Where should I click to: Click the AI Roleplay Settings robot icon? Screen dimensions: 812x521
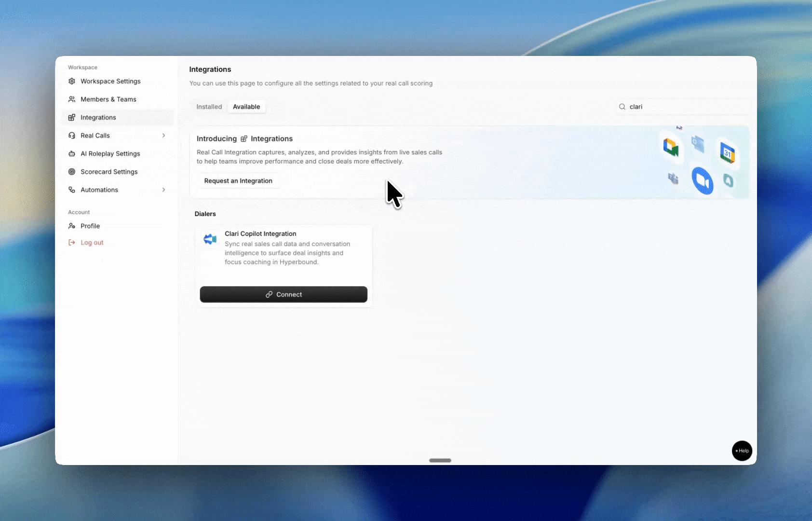point(72,153)
